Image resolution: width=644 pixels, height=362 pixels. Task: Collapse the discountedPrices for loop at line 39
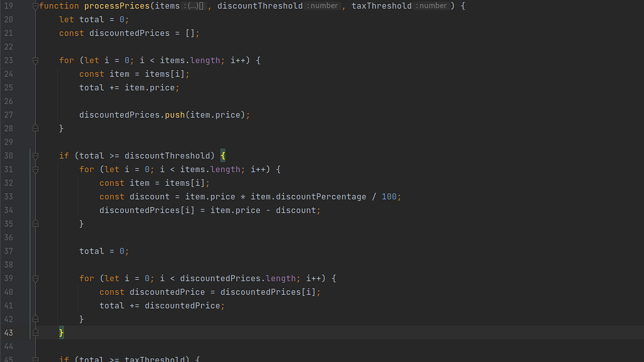[x=35, y=278]
